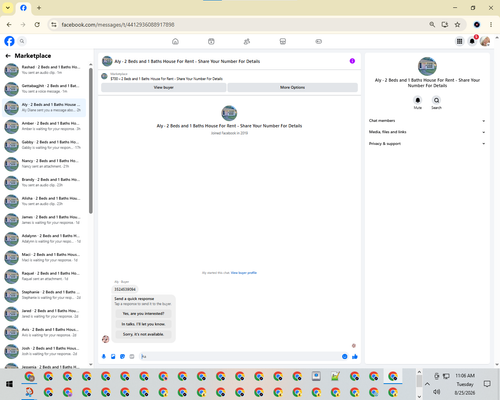Click the browser zoom magnifier icon in address bar
Screen dimensions: 500x400
[x=432, y=25]
